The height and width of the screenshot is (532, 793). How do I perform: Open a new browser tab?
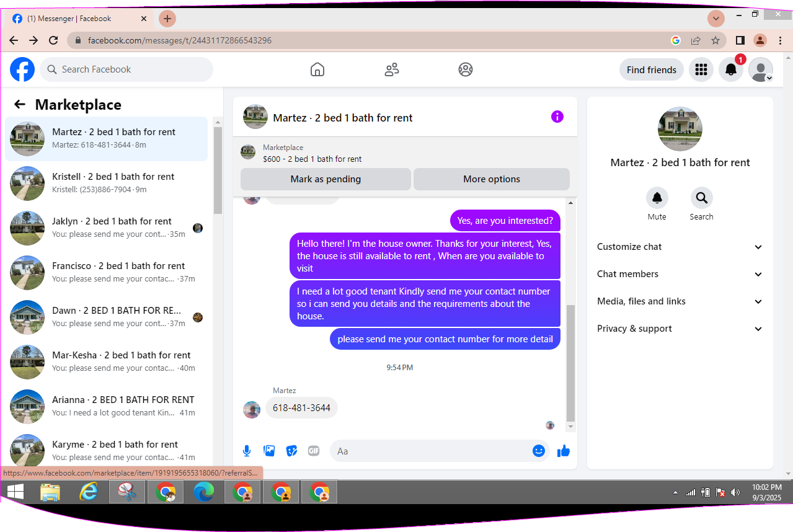coord(167,19)
